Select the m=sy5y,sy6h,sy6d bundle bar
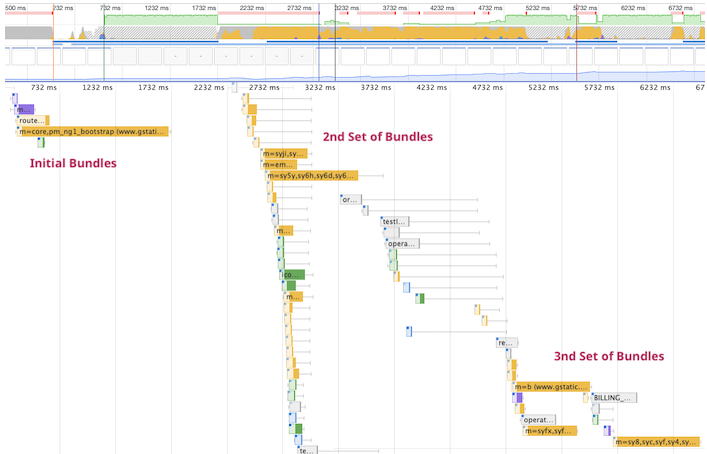The height and width of the screenshot is (454, 707). point(311,176)
